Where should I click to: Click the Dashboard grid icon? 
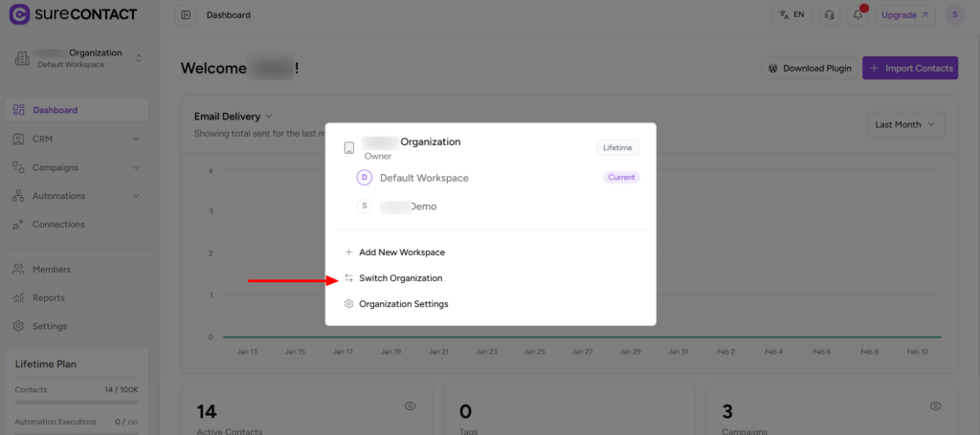[18, 110]
